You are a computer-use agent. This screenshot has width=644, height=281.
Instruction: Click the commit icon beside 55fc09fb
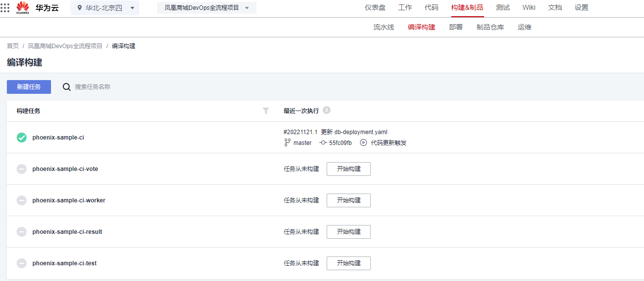(x=323, y=143)
